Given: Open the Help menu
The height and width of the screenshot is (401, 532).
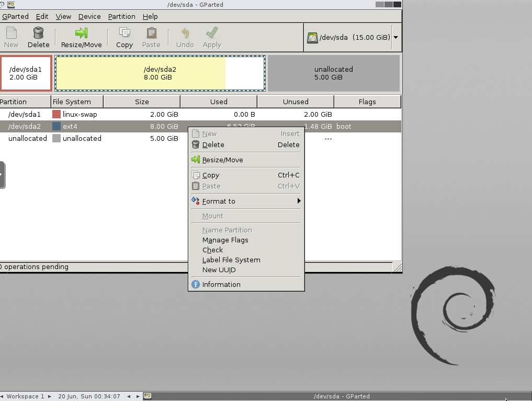Looking at the screenshot, I should (x=150, y=17).
